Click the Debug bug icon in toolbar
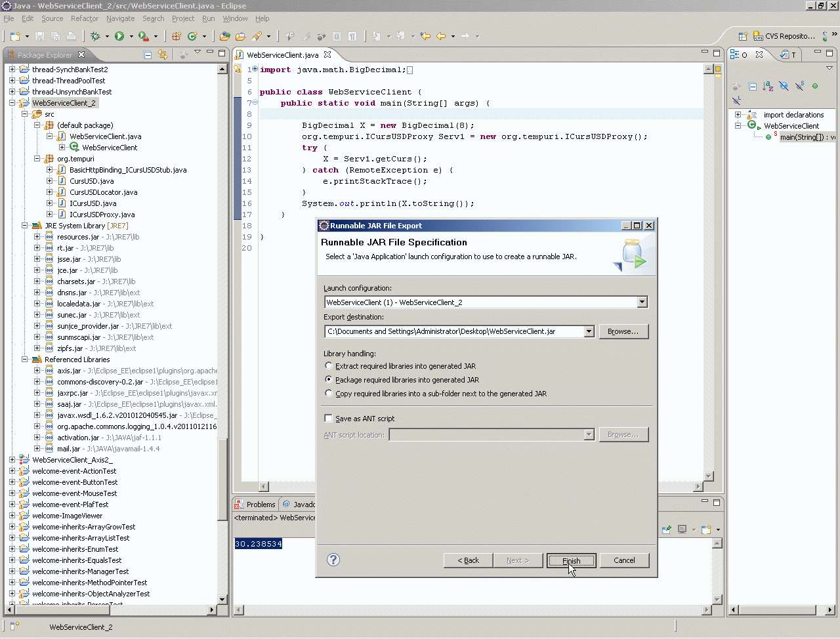840x639 pixels. pos(96,37)
